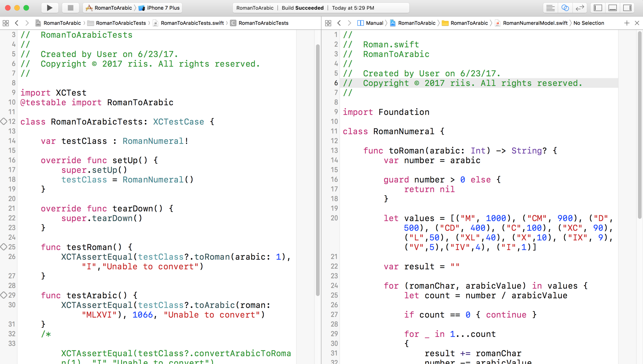Click RomanToArabicTests.swift in jump bar
Viewport: 643px width, 364px height.
pos(192,23)
